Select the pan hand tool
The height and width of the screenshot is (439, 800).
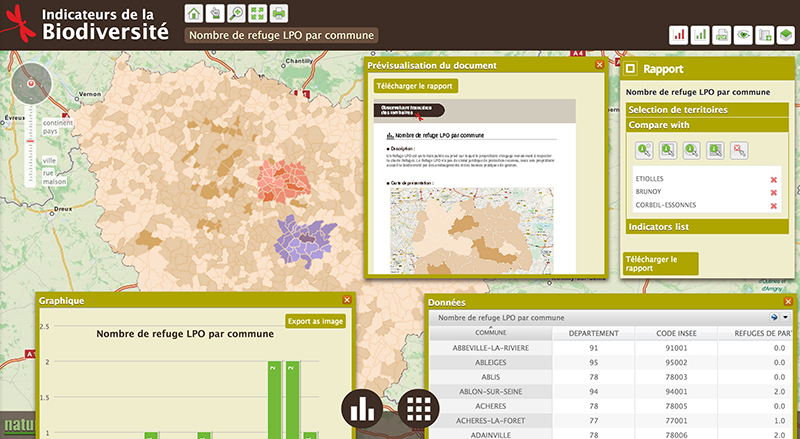pyautogui.click(x=215, y=13)
